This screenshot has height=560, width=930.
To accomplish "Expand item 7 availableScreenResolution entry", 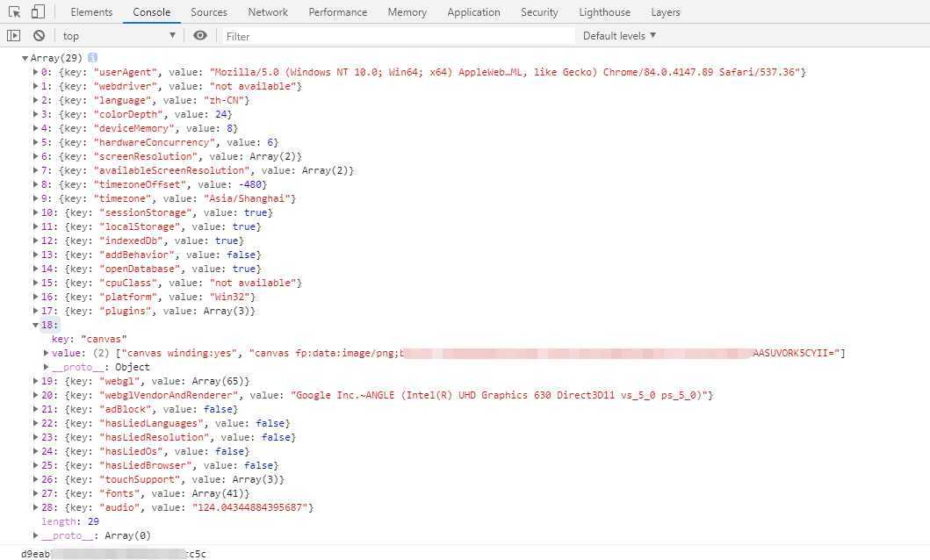I will point(36,170).
